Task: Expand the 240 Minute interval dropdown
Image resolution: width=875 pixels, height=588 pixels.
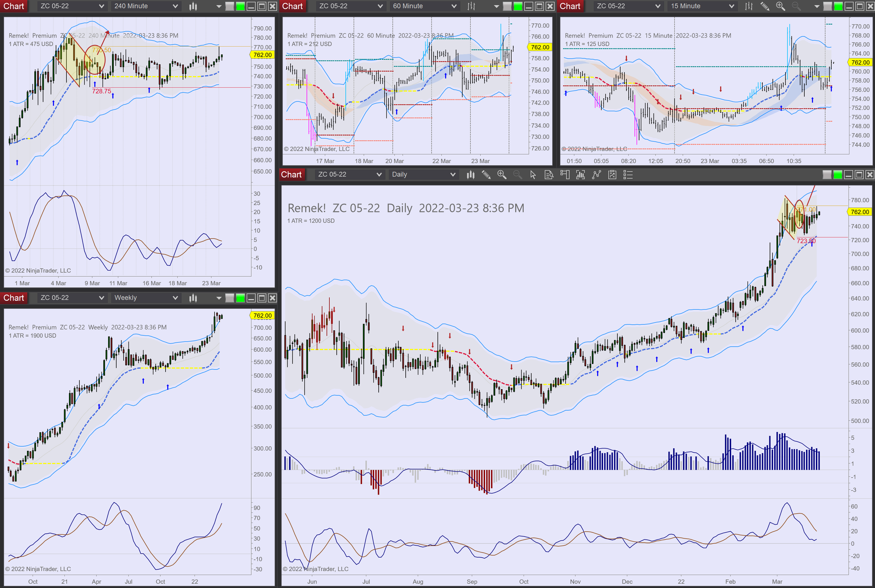Action: point(146,6)
